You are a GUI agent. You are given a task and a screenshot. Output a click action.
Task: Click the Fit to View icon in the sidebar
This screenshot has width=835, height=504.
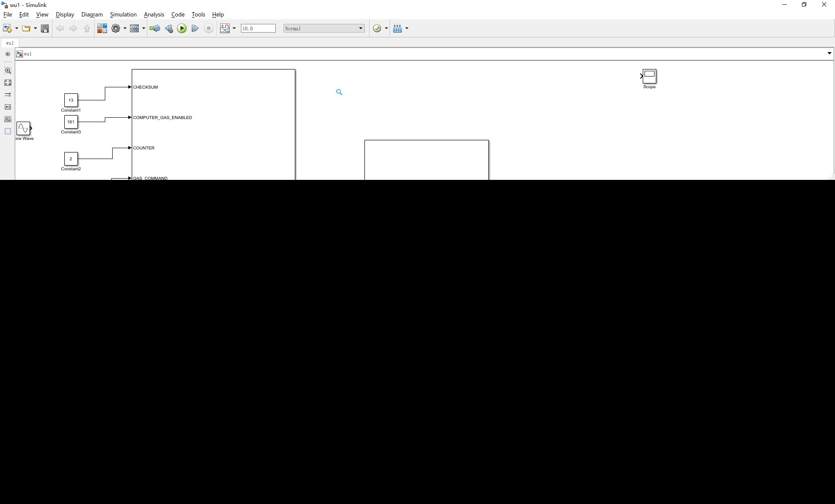point(8,83)
